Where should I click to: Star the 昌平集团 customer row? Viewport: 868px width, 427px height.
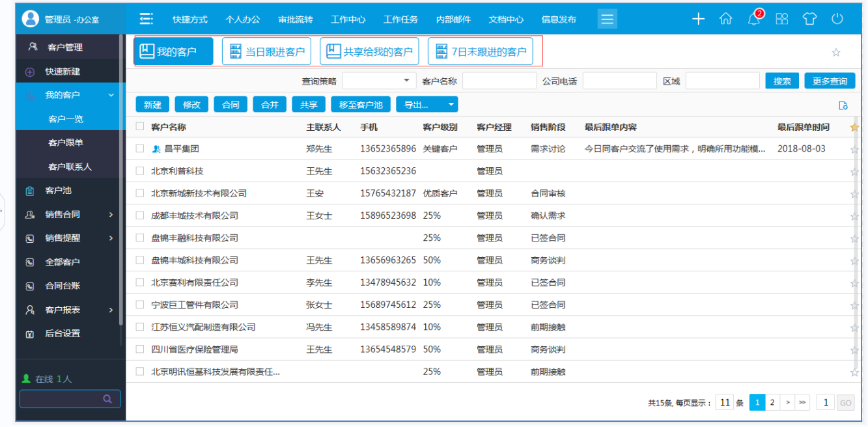coord(854,150)
